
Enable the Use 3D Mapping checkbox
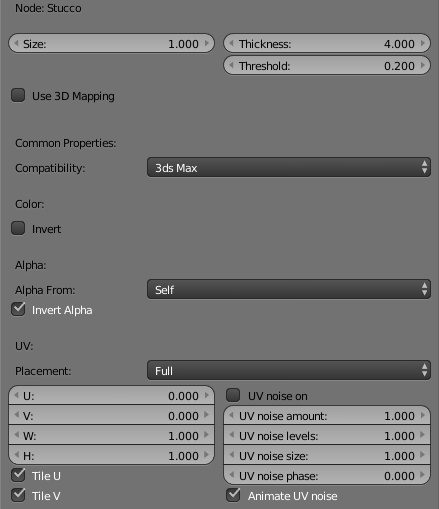[x=18, y=95]
